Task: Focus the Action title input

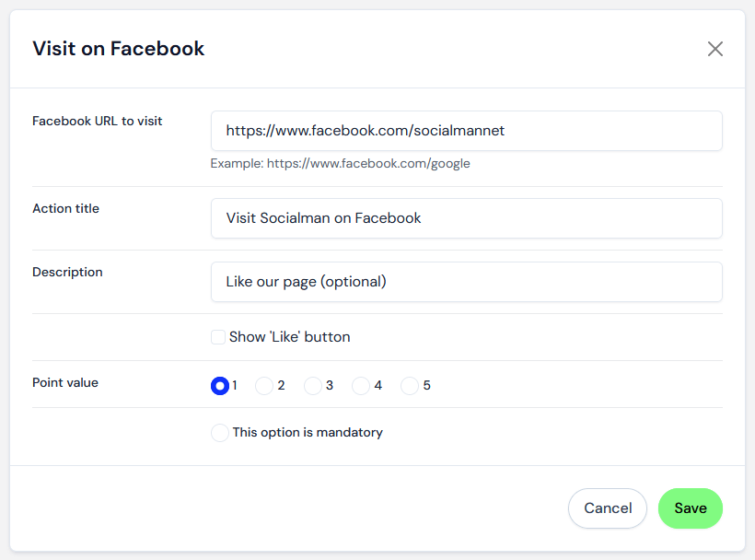Action: pyautogui.click(x=467, y=218)
